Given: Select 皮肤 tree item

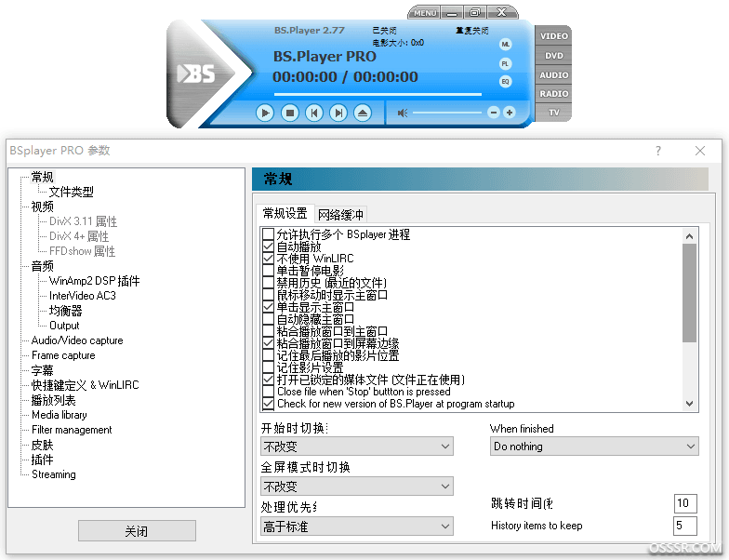Looking at the screenshot, I should (x=43, y=445).
